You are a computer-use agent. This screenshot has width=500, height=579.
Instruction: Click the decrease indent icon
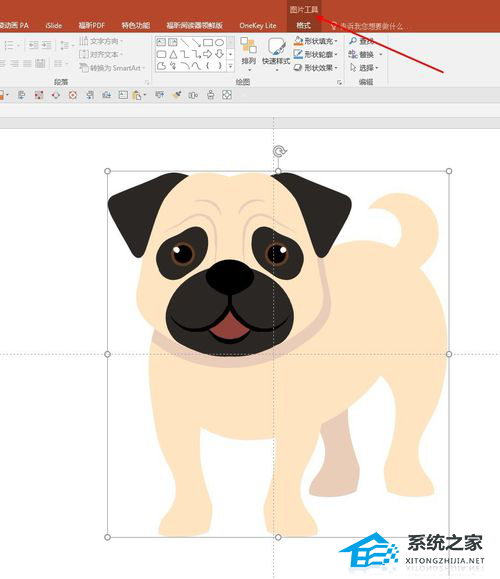(x=33, y=45)
